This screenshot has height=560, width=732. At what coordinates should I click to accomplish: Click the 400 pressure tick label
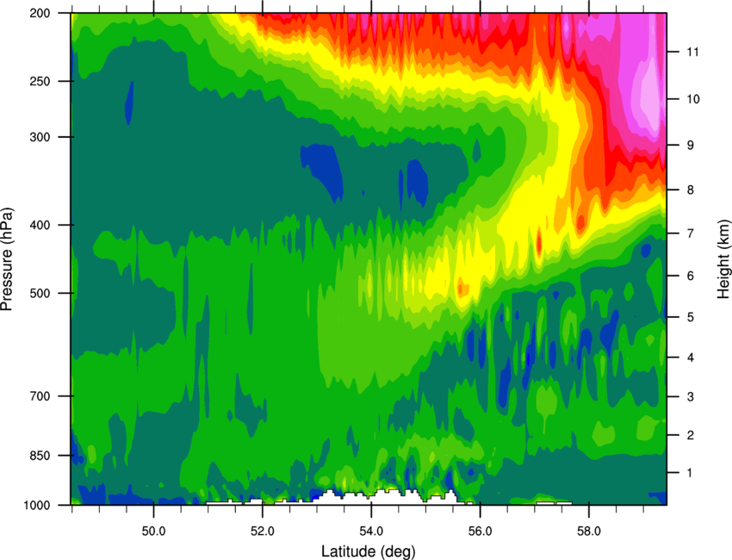click(x=40, y=225)
